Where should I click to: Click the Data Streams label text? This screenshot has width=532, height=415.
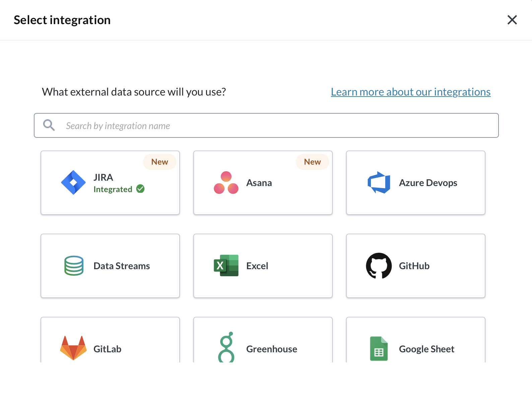pyautogui.click(x=122, y=266)
